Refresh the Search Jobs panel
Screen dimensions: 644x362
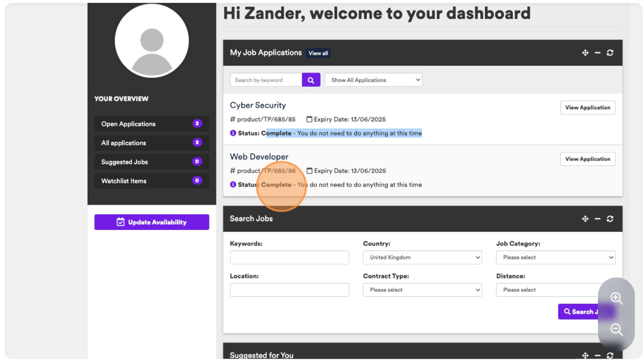pyautogui.click(x=610, y=218)
